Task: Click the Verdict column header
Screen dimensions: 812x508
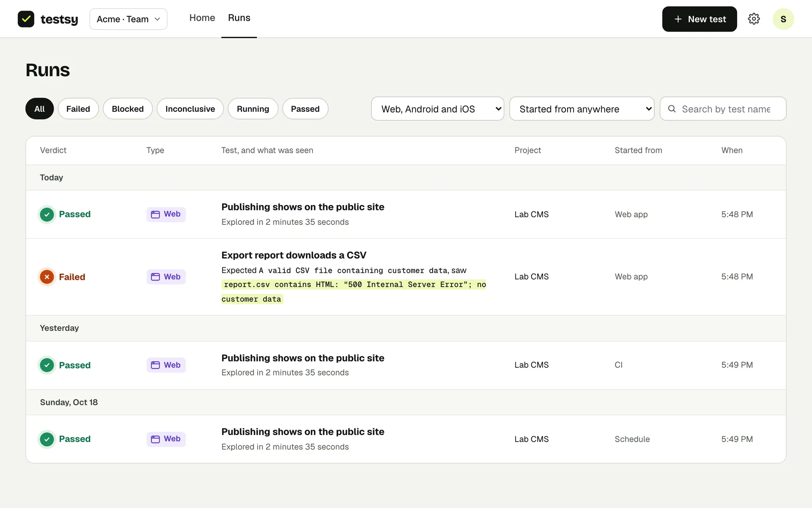Action: 53,150
